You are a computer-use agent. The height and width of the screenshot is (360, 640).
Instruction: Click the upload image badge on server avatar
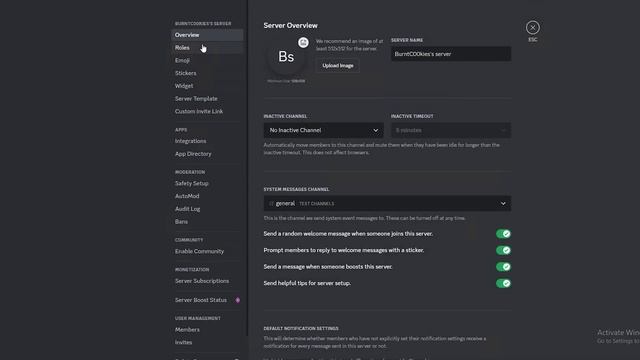click(x=303, y=42)
